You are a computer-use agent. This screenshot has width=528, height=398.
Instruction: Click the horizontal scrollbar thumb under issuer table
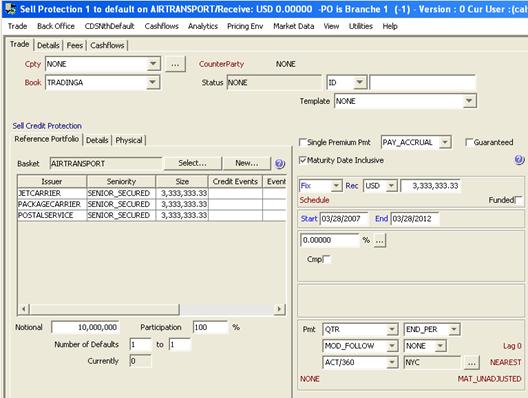(104, 309)
